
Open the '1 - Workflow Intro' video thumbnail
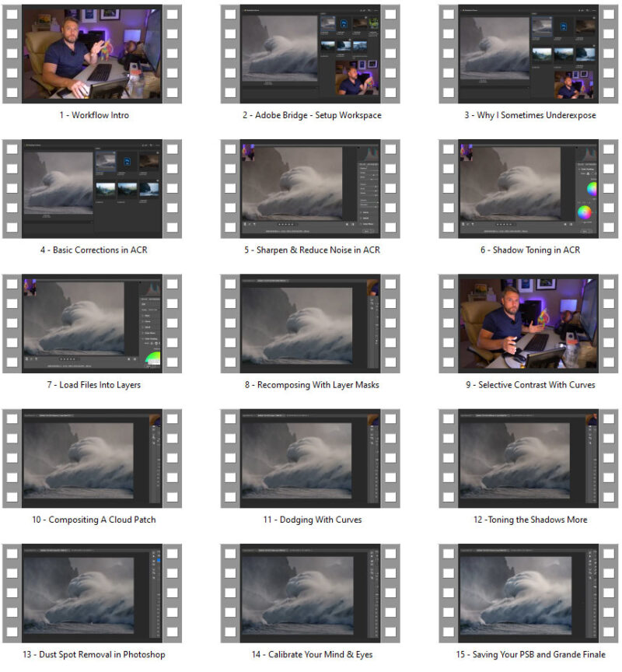tap(93, 53)
